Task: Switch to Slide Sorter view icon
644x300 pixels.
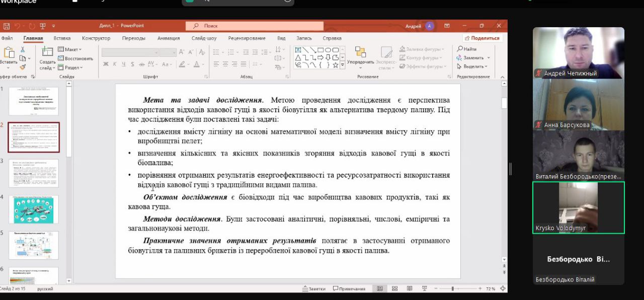Action: 395,288
